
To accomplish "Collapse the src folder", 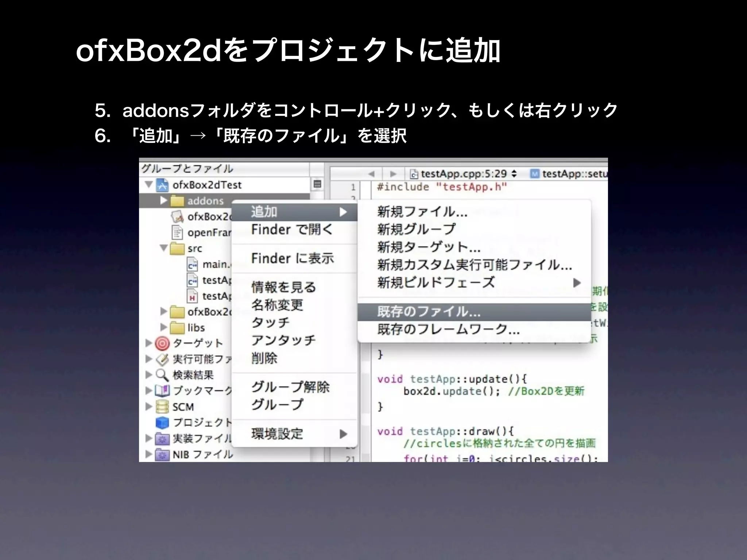I will [x=163, y=248].
